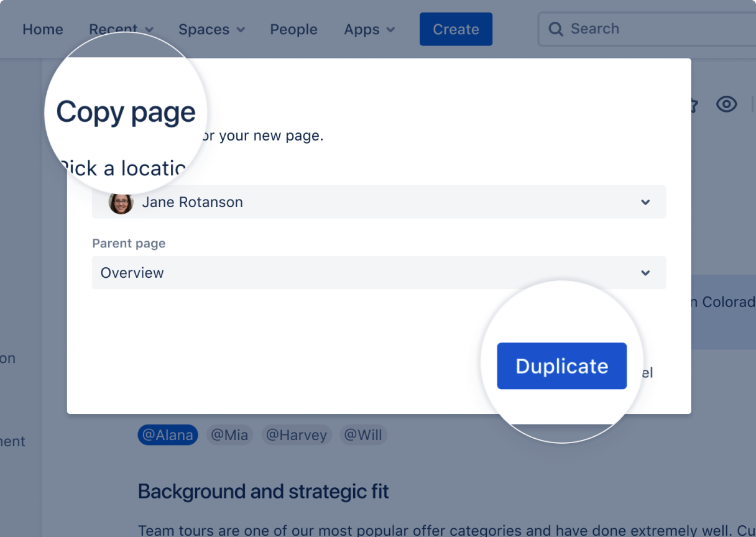
Task: Click the @Harvey mention
Action: (x=297, y=435)
